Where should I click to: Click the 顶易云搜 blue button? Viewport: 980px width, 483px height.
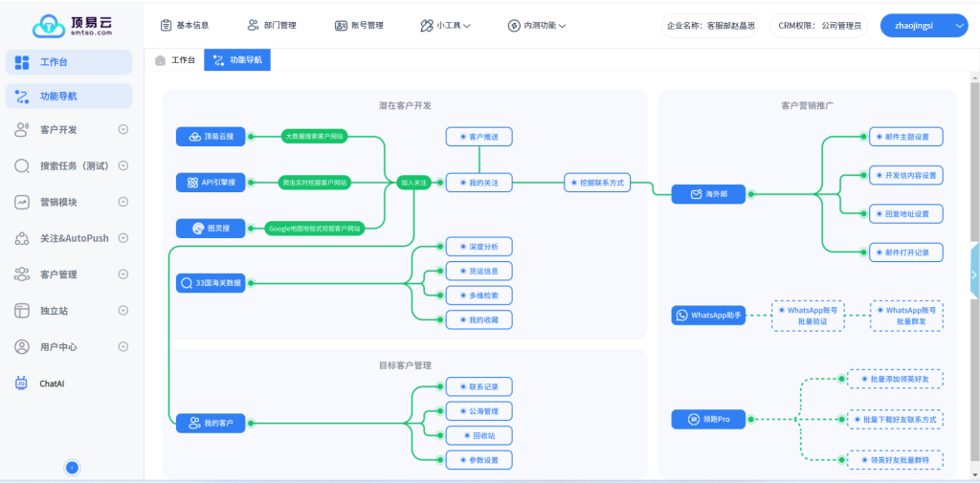point(211,137)
